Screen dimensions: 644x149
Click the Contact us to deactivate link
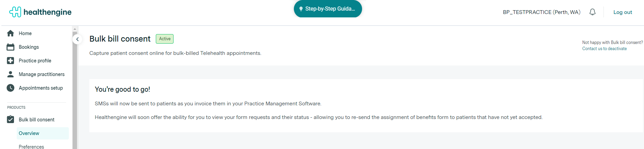tap(604, 49)
